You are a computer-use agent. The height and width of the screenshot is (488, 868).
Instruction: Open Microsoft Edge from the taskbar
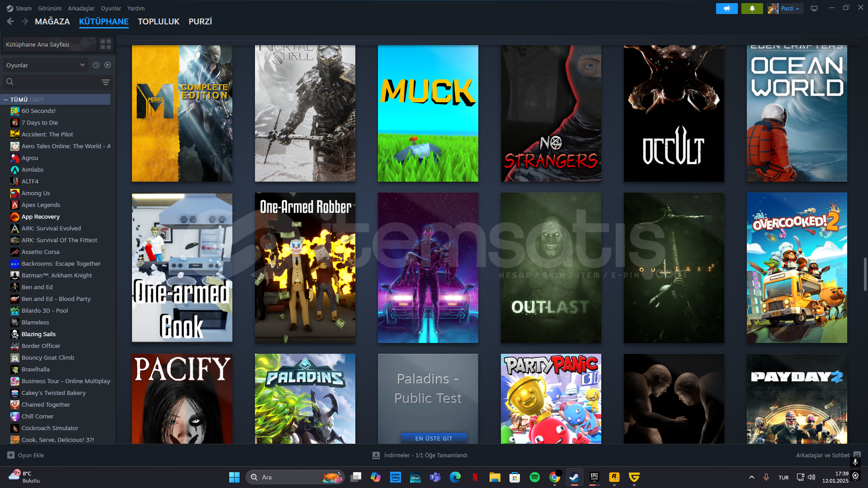point(455,477)
